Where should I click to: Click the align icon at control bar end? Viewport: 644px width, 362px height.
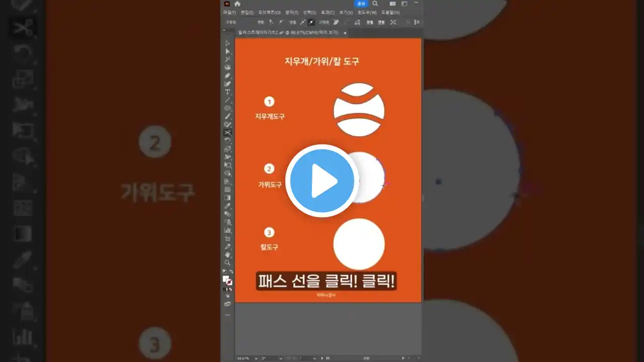click(x=416, y=22)
